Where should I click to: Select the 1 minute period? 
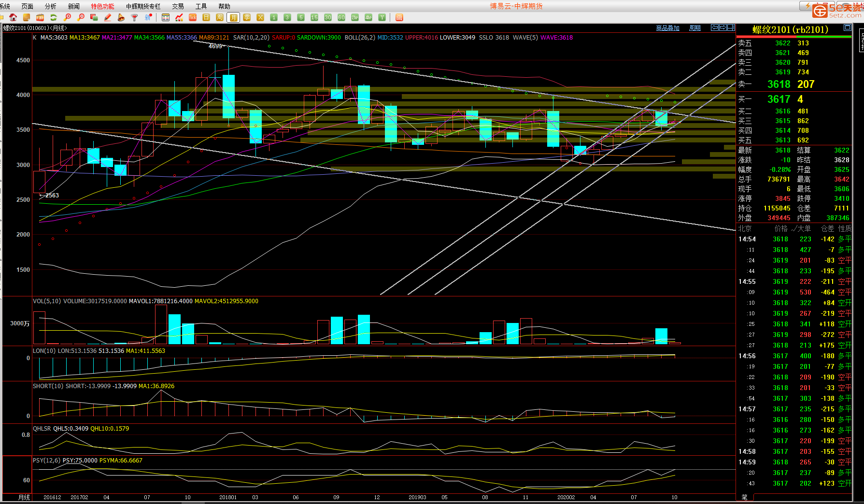274,17
